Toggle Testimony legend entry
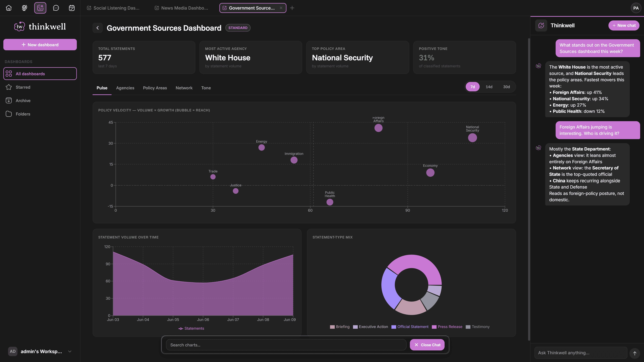 478,327
